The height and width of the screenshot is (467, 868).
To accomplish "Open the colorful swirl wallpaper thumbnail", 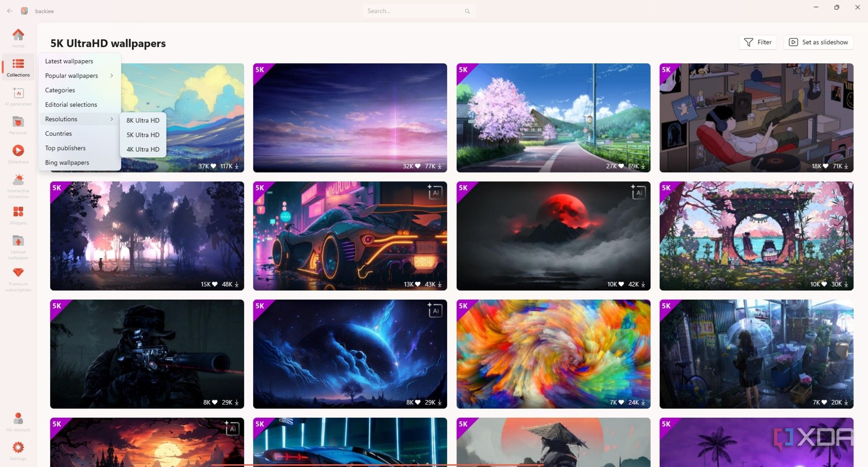I will pyautogui.click(x=553, y=354).
